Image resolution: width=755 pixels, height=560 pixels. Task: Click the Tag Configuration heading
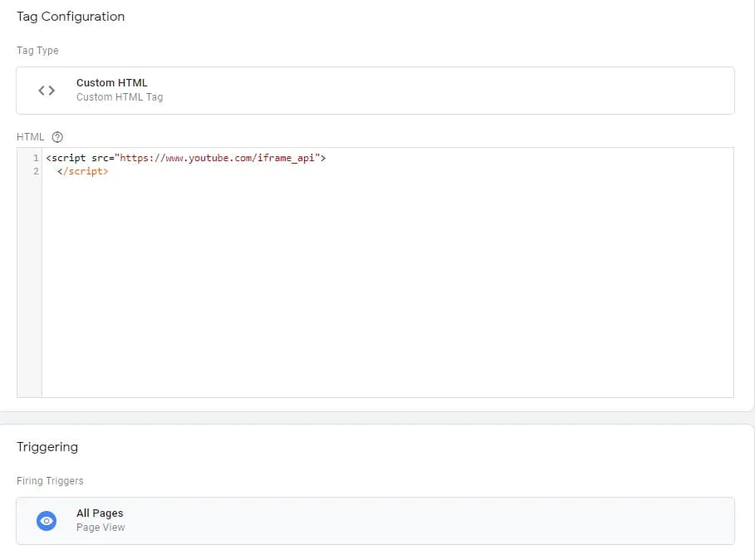tap(71, 16)
